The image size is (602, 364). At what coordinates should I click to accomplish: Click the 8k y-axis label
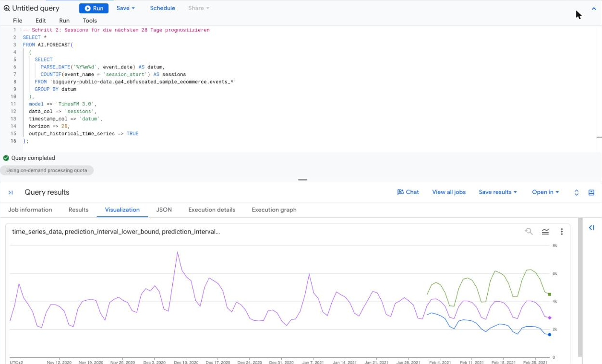pyautogui.click(x=554, y=246)
